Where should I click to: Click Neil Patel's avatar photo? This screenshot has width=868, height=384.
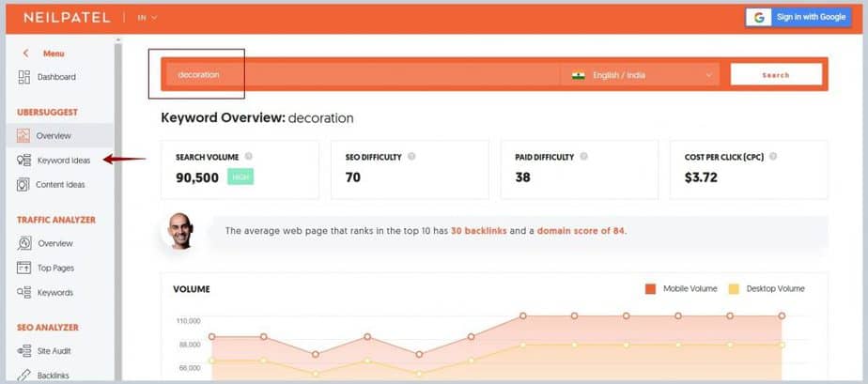coord(180,230)
